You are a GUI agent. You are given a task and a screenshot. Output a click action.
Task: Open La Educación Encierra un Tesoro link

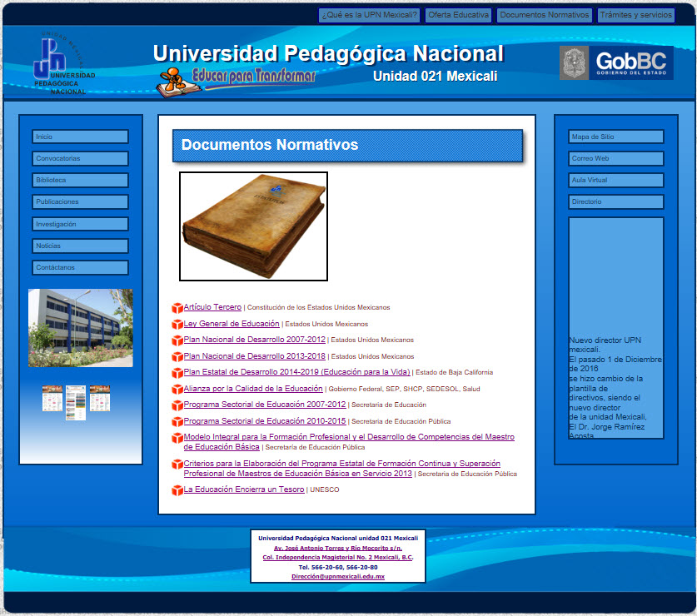pos(244,489)
